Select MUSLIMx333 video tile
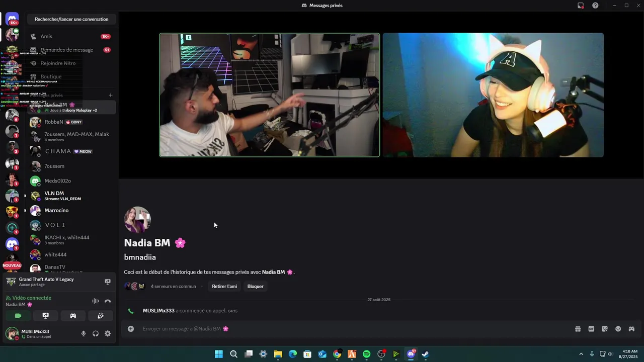 [x=269, y=95]
